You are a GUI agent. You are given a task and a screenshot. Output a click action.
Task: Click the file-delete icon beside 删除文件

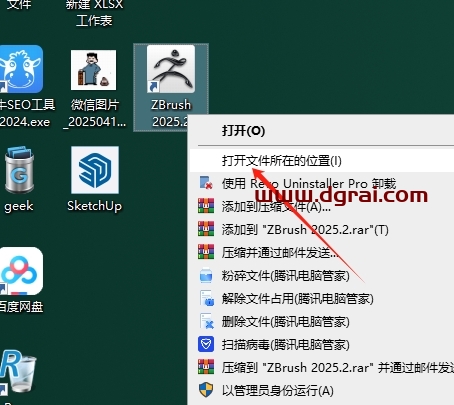point(207,321)
